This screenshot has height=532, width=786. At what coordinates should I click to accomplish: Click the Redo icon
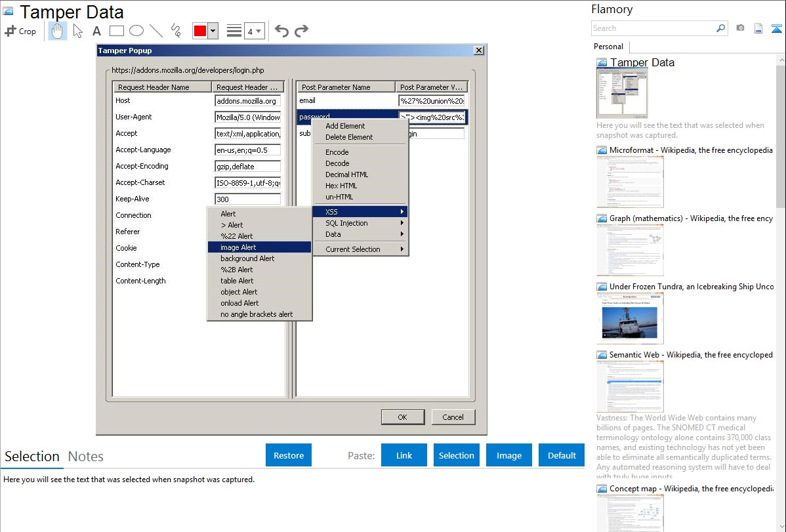point(301,30)
